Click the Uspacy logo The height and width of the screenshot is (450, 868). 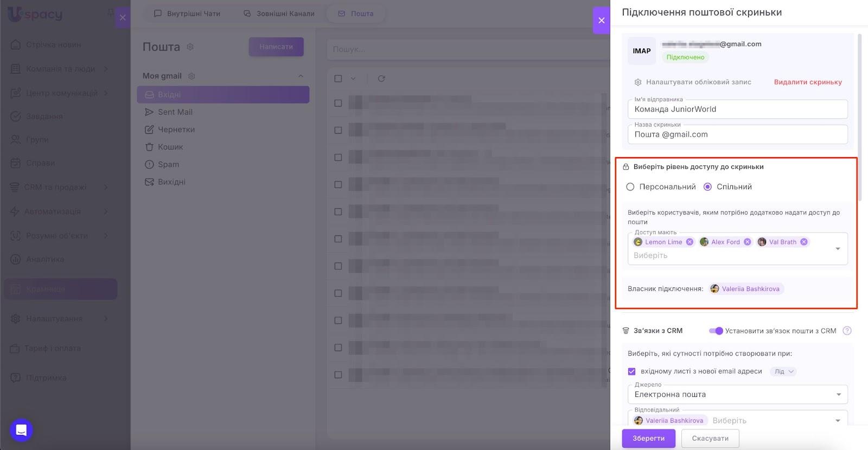35,14
